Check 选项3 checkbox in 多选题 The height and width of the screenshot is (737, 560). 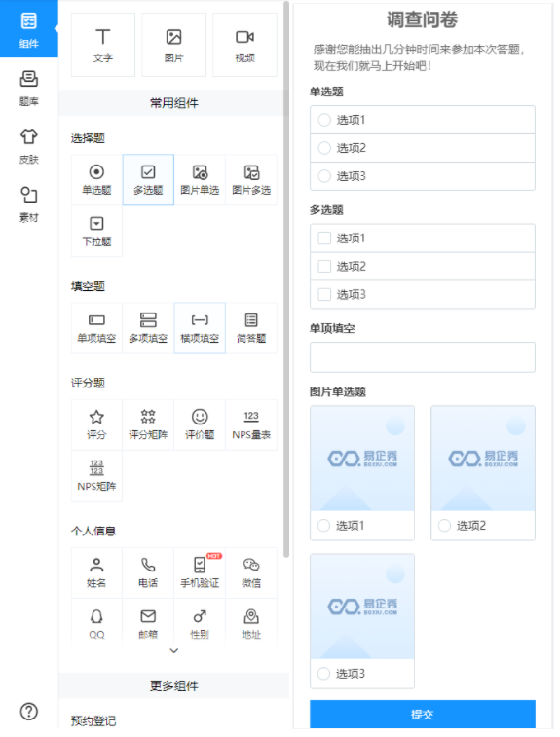click(x=324, y=295)
